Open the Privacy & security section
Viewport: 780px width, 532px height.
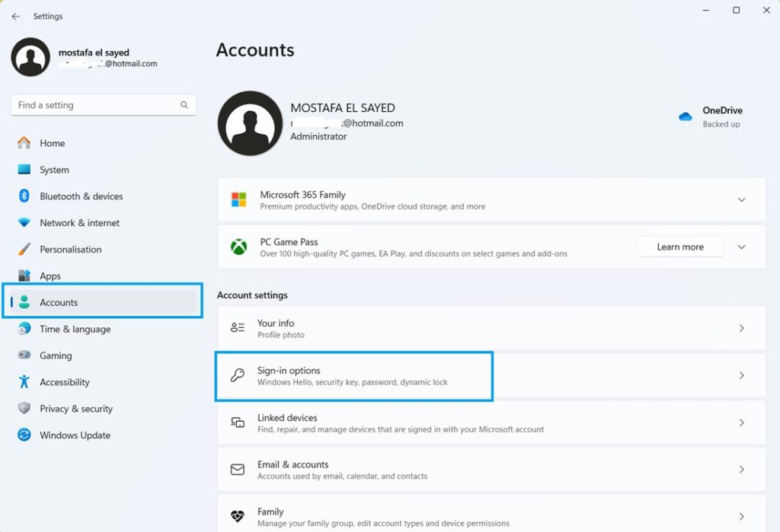point(24,409)
